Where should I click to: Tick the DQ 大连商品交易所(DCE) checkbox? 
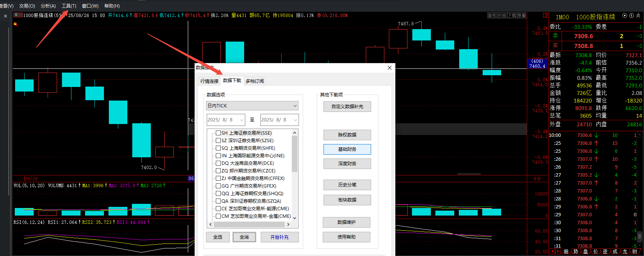(x=218, y=163)
